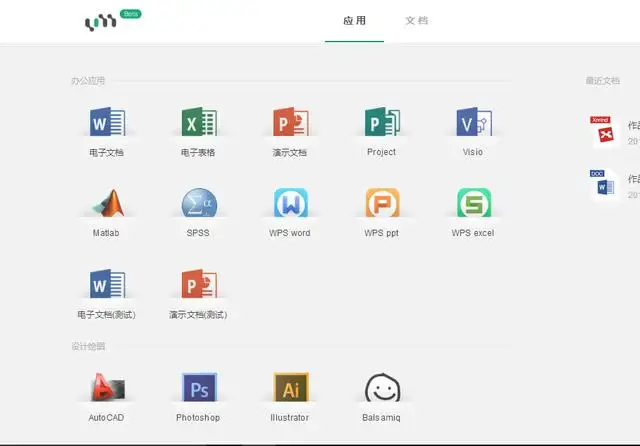Click the Project label text
640x446 pixels.
point(381,152)
